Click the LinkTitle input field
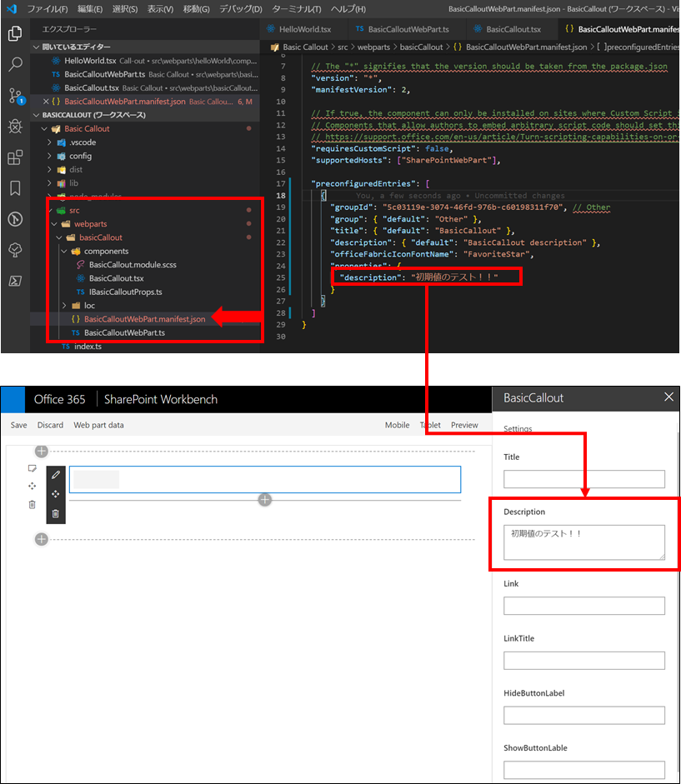The width and height of the screenshot is (681, 784). [584, 661]
